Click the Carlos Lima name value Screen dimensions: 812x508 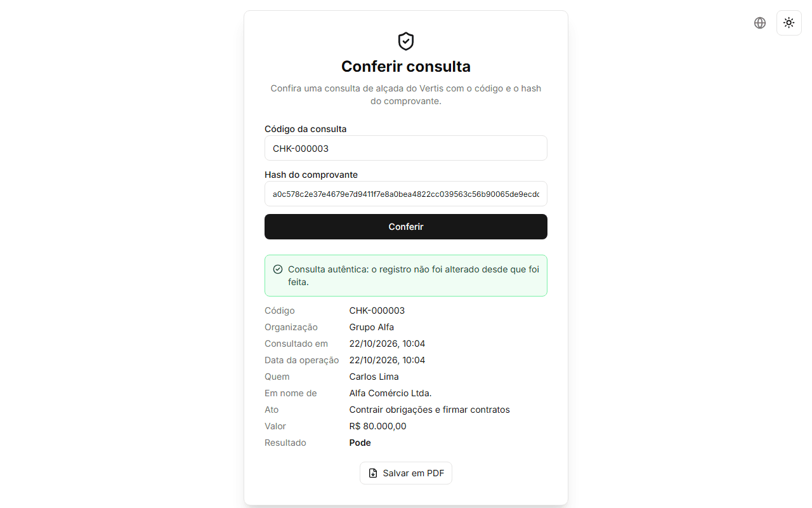374,377
